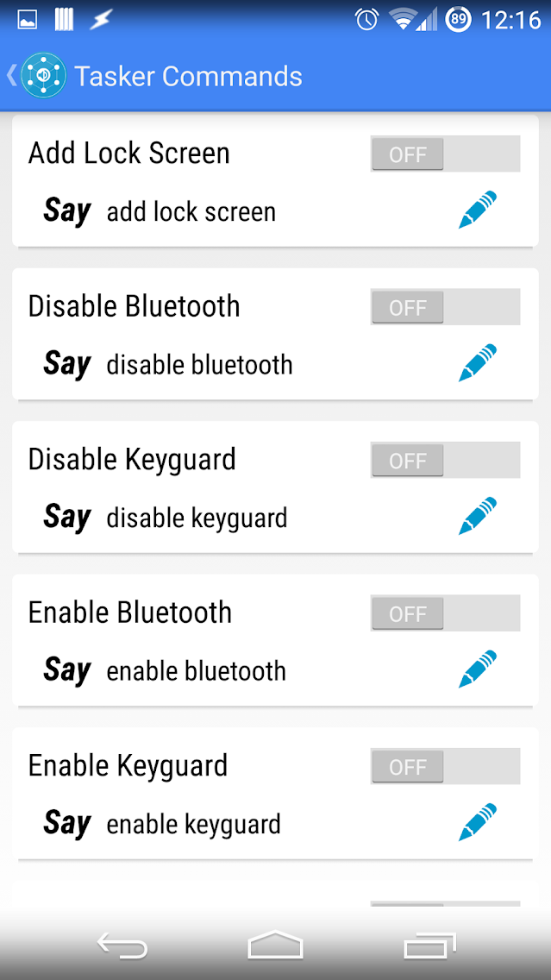Toggle the Enable Keyguard switch

(x=445, y=766)
